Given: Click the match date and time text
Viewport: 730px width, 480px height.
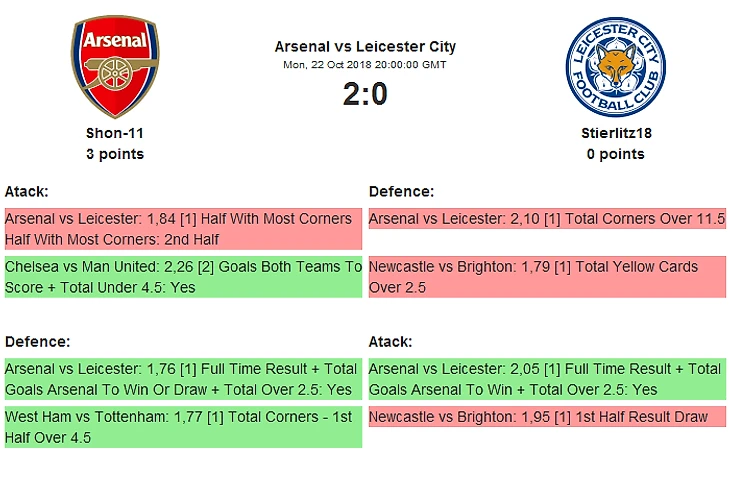Looking at the screenshot, I should point(365,65).
